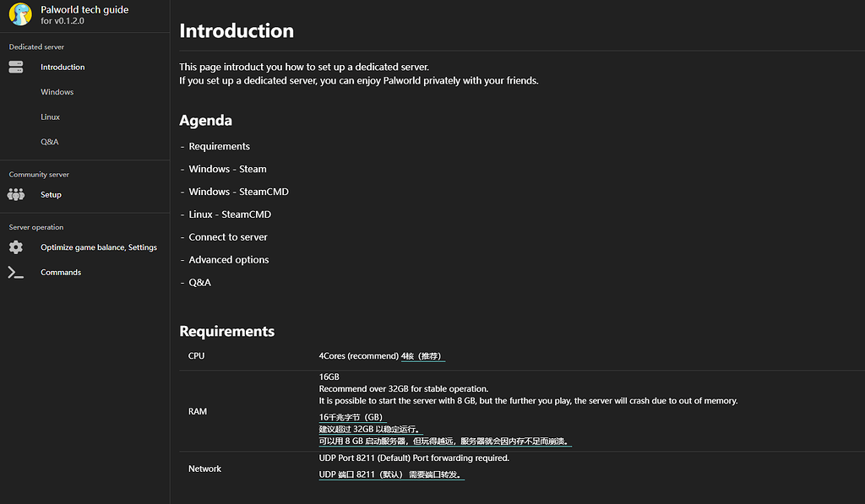
Task: Open Optimize game balance, Settings page
Action: tap(99, 247)
